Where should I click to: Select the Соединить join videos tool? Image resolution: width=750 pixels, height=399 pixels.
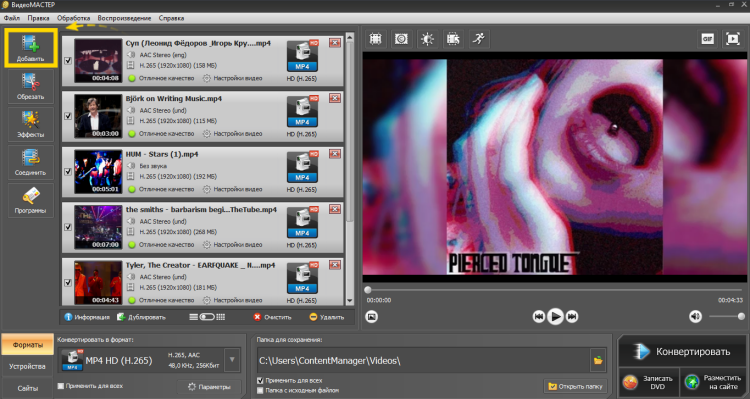31,162
